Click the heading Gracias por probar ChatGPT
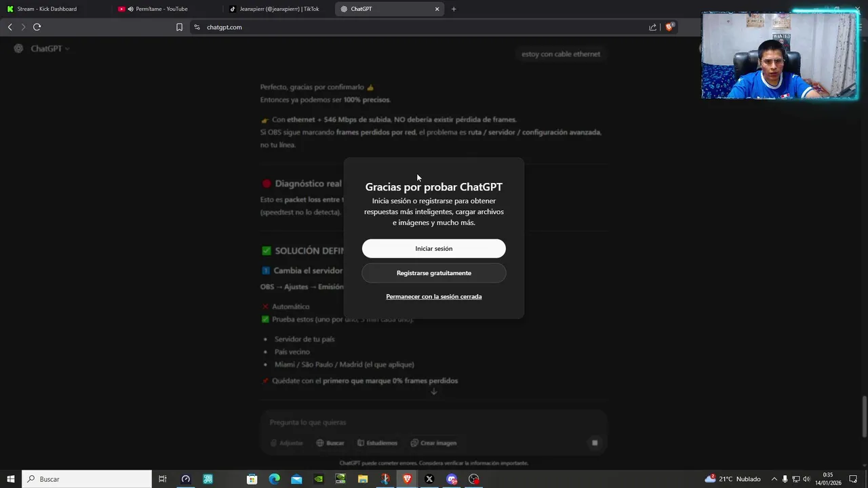Image resolution: width=868 pixels, height=488 pixels. coord(434,187)
